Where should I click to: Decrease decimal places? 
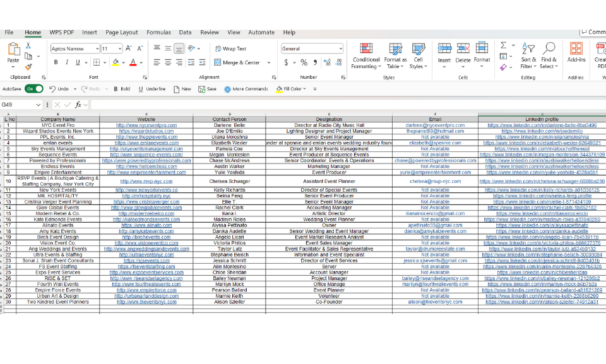[x=339, y=62]
